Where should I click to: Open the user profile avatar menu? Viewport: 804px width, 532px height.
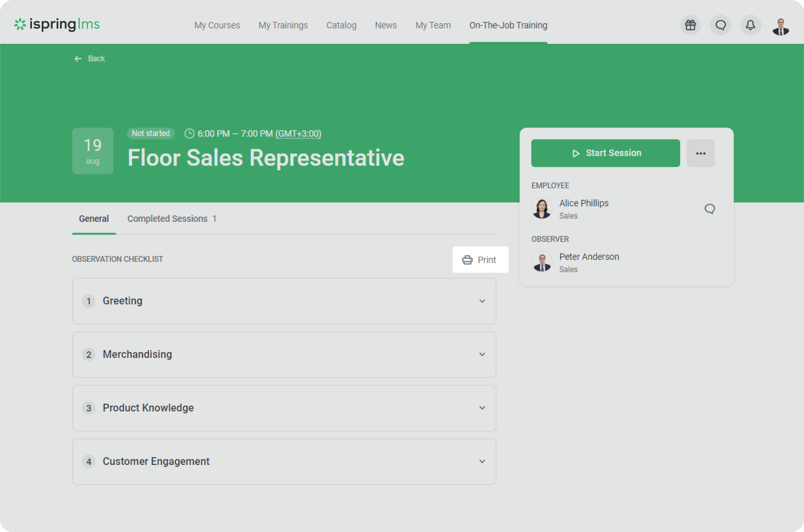coord(781,26)
